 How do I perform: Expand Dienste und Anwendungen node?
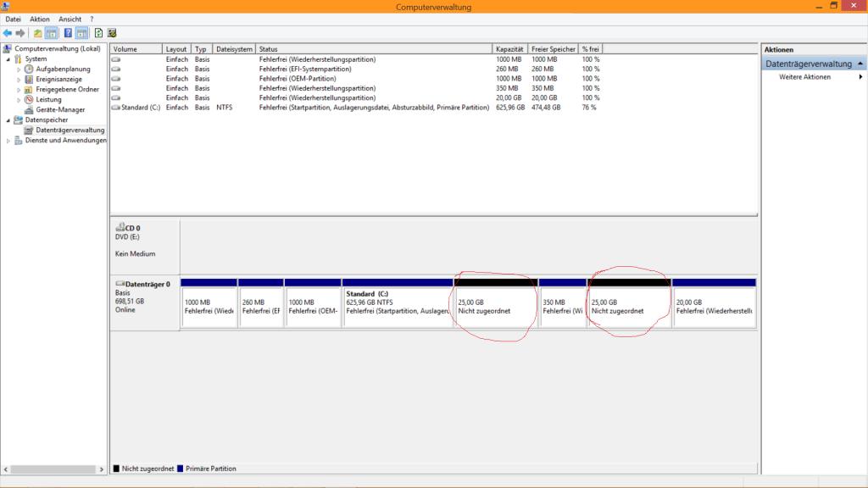[x=8, y=141]
